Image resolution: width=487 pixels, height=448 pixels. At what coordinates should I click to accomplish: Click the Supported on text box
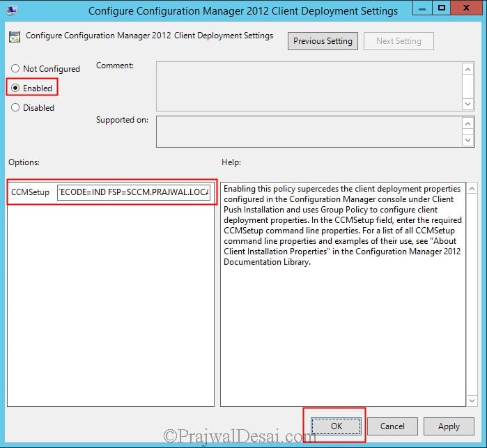(x=309, y=132)
